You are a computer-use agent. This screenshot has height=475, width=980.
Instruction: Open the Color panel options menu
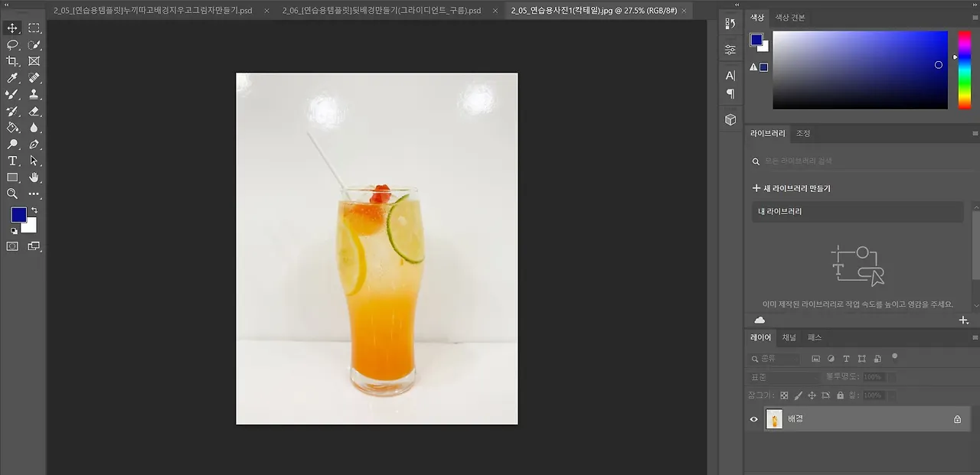coord(975,17)
